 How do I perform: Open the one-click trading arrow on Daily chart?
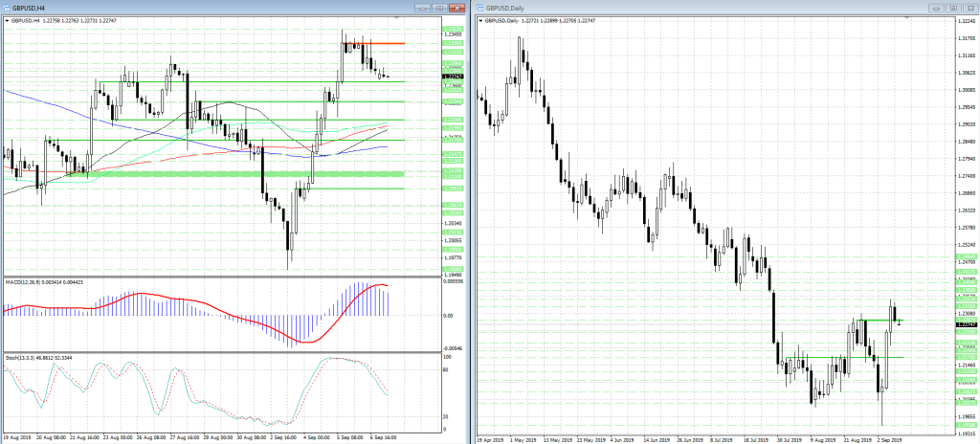pyautogui.click(x=479, y=20)
